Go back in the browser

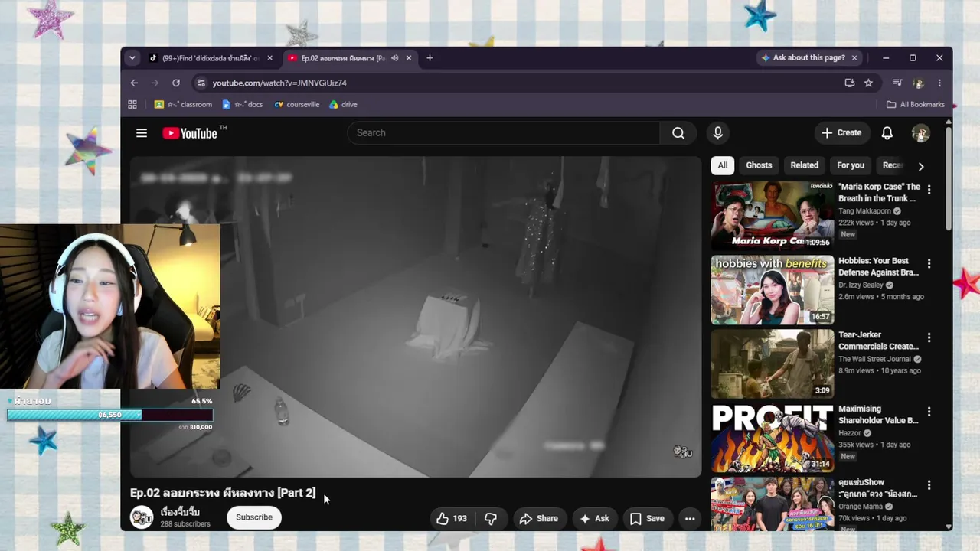[x=134, y=83]
